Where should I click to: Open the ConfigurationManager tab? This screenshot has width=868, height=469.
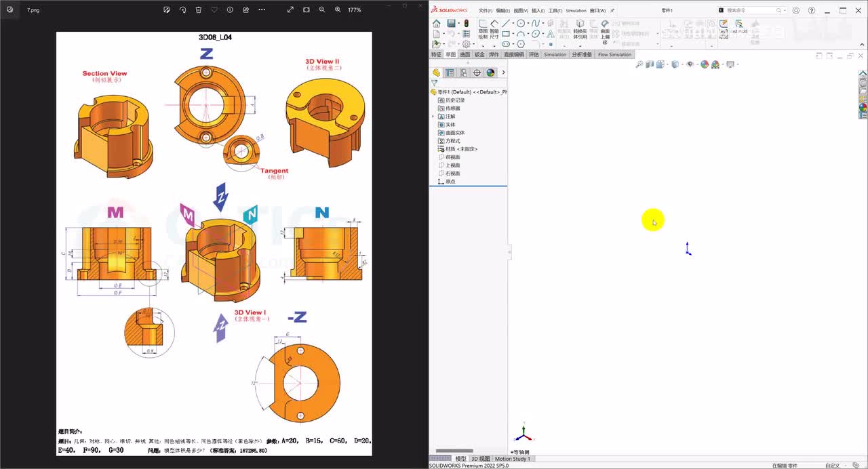pyautogui.click(x=463, y=73)
